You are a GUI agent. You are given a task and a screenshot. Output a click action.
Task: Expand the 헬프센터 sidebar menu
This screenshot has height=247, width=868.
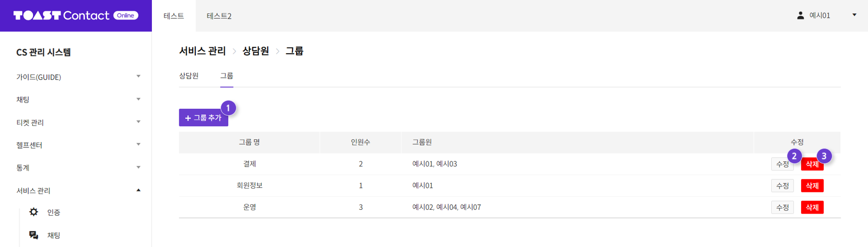138,144
